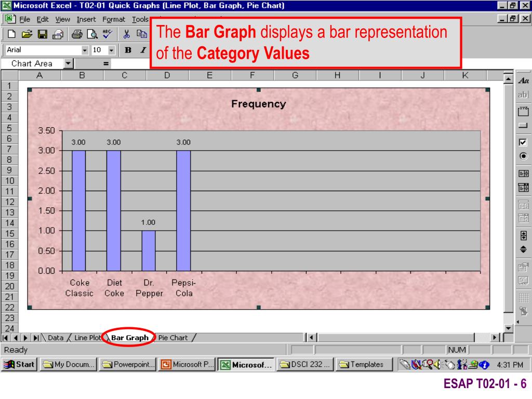The image size is (532, 399).
Task: Click next sheet tab arrow
Action: click(x=25, y=338)
